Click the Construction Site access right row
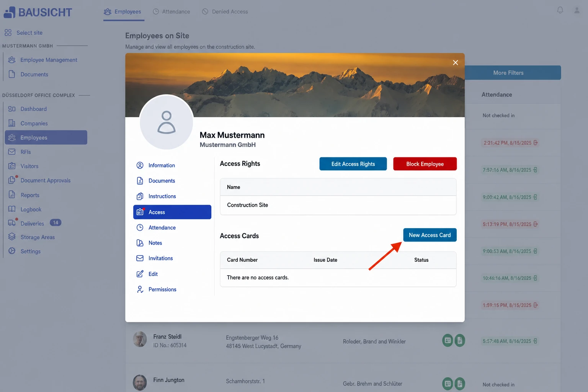The height and width of the screenshot is (392, 588). click(338, 205)
